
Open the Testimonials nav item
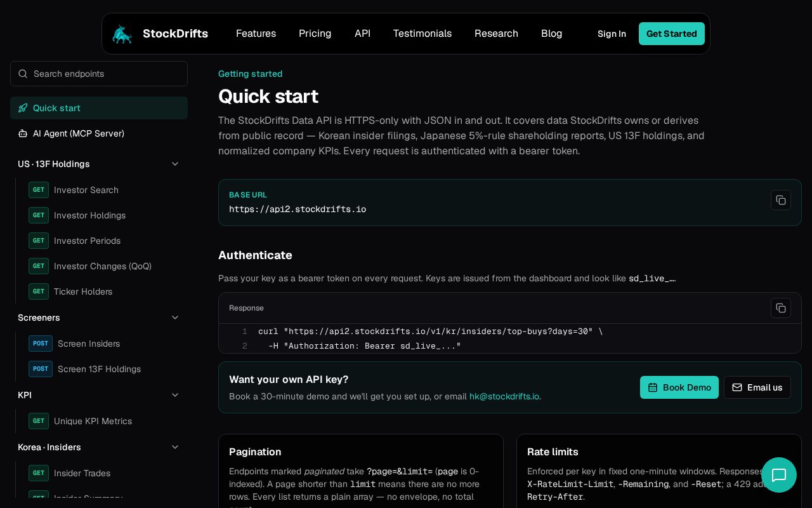click(422, 34)
